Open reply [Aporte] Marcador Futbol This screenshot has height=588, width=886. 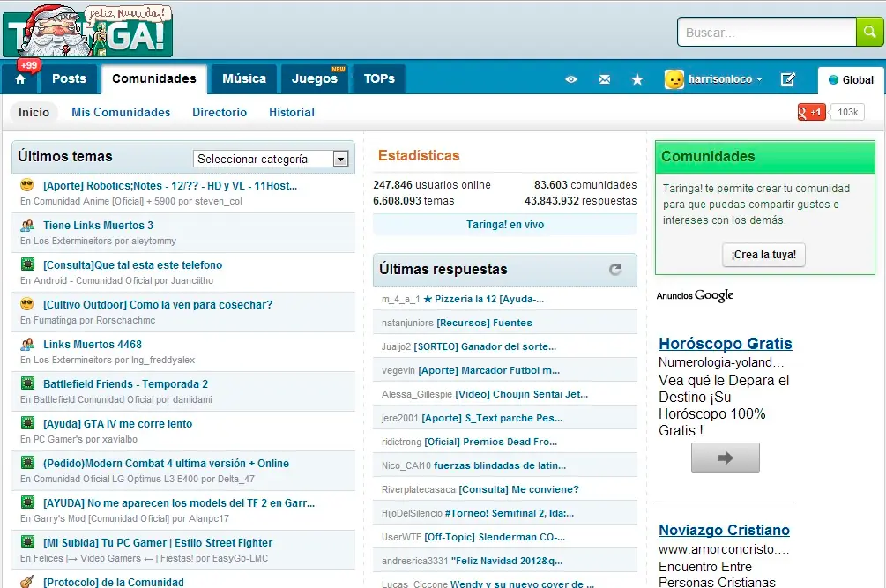pyautogui.click(x=488, y=370)
